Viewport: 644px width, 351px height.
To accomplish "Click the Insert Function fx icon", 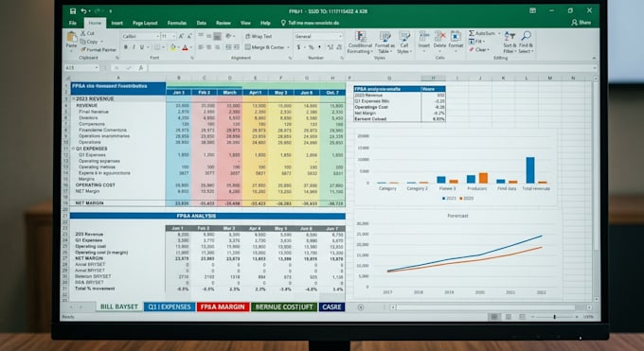I will (140, 68).
